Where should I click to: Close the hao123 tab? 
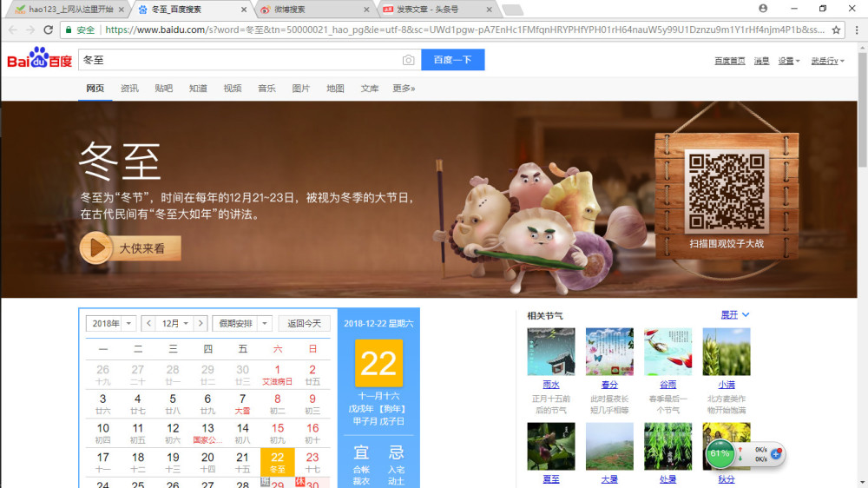[x=121, y=10]
